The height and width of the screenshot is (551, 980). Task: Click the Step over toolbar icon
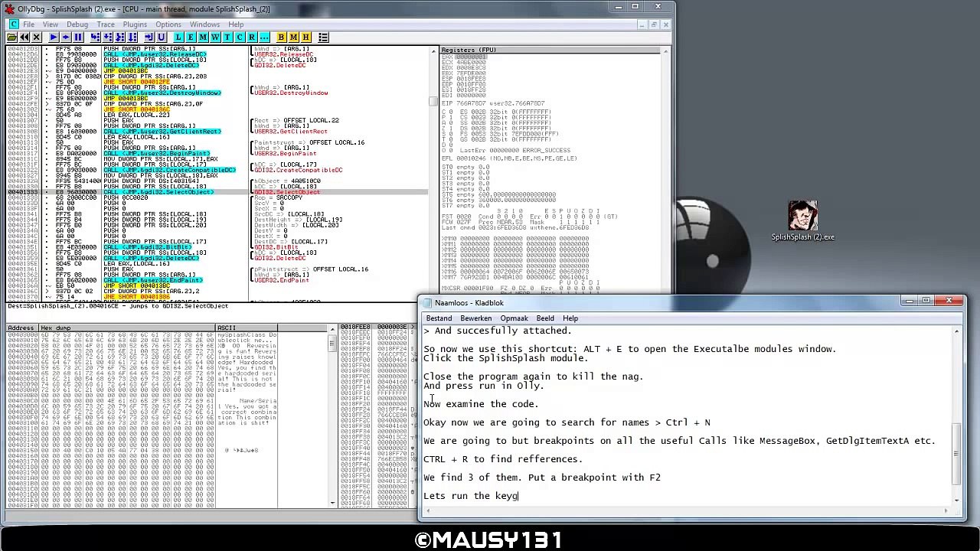tap(108, 37)
